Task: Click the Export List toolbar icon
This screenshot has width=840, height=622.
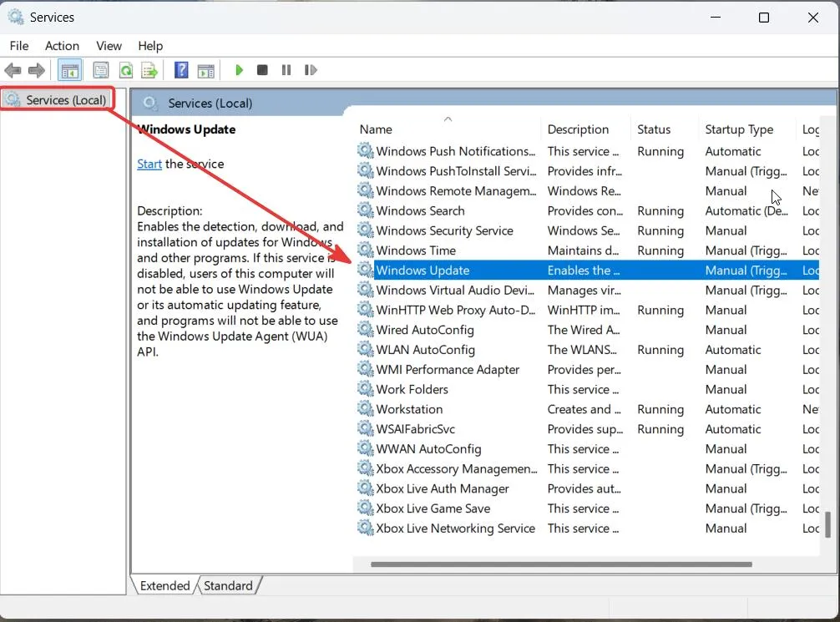Action: click(149, 70)
